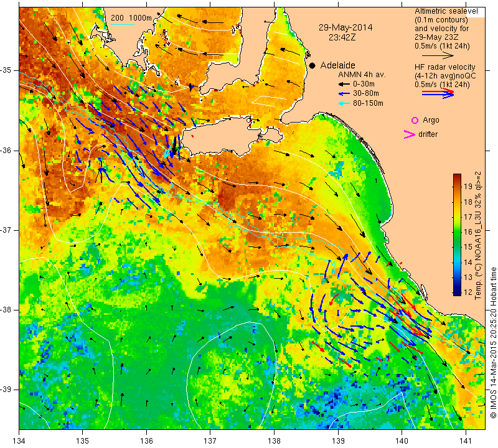Click the HF radar red-blue scale arrows

(438, 93)
